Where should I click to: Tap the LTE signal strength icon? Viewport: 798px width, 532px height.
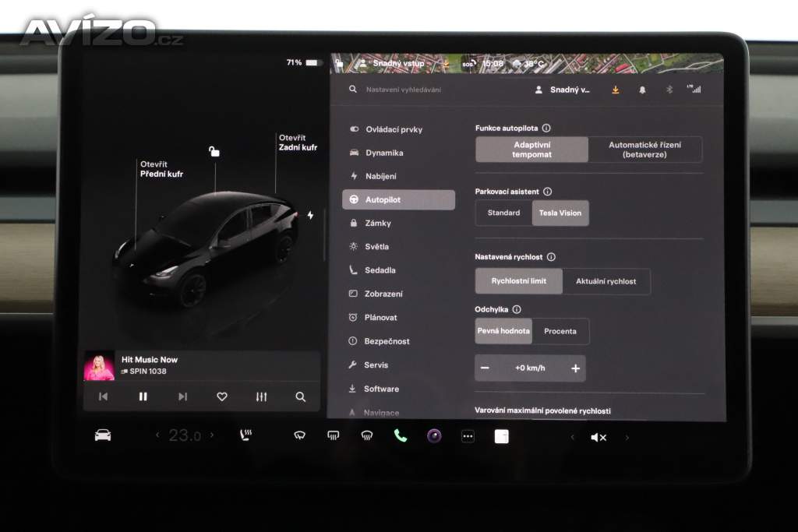[694, 89]
